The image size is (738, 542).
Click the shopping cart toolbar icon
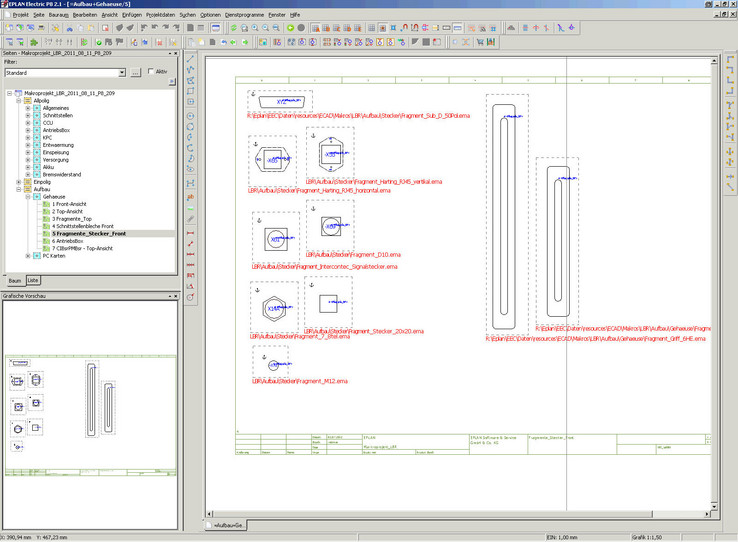point(479,42)
